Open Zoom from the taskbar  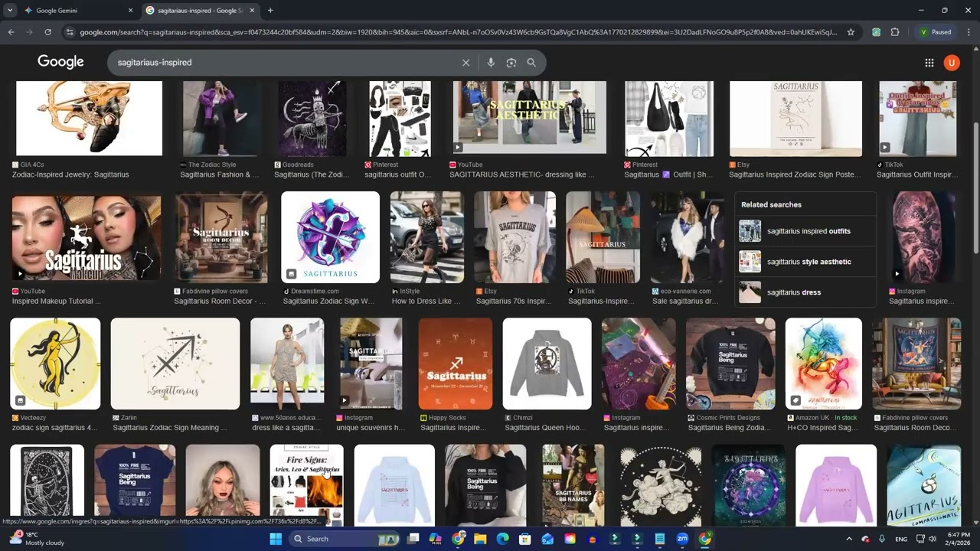[682, 539]
